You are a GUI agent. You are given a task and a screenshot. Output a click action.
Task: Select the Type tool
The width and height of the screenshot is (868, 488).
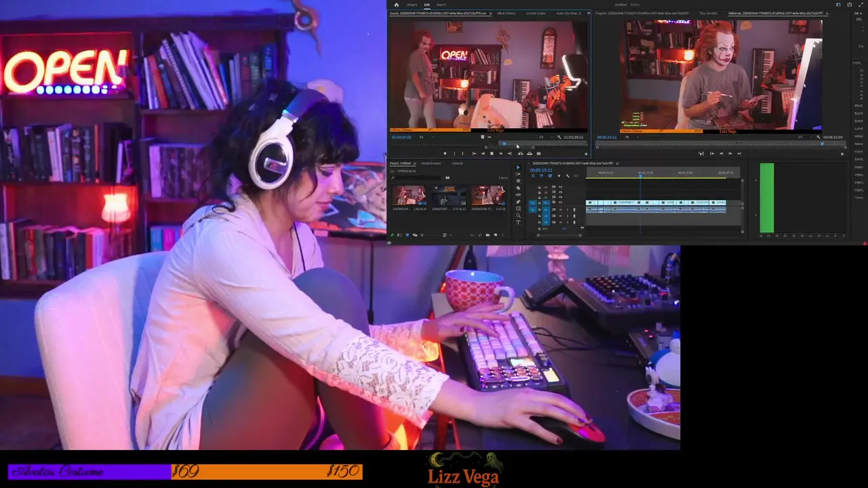518,222
